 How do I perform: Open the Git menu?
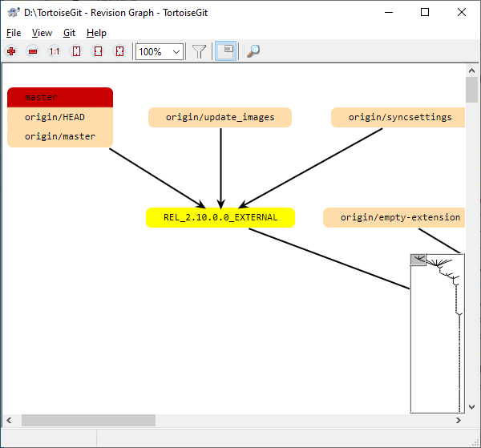69,33
